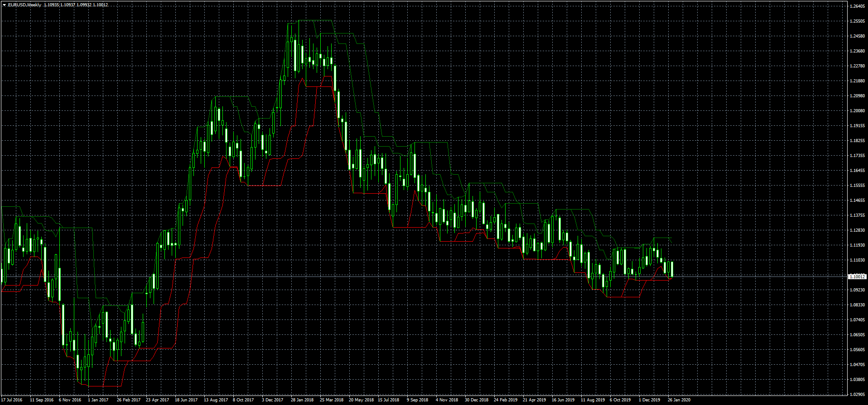Click the 17 Jul 2016 date label
The height and width of the screenshot is (405, 868).
[11, 400]
